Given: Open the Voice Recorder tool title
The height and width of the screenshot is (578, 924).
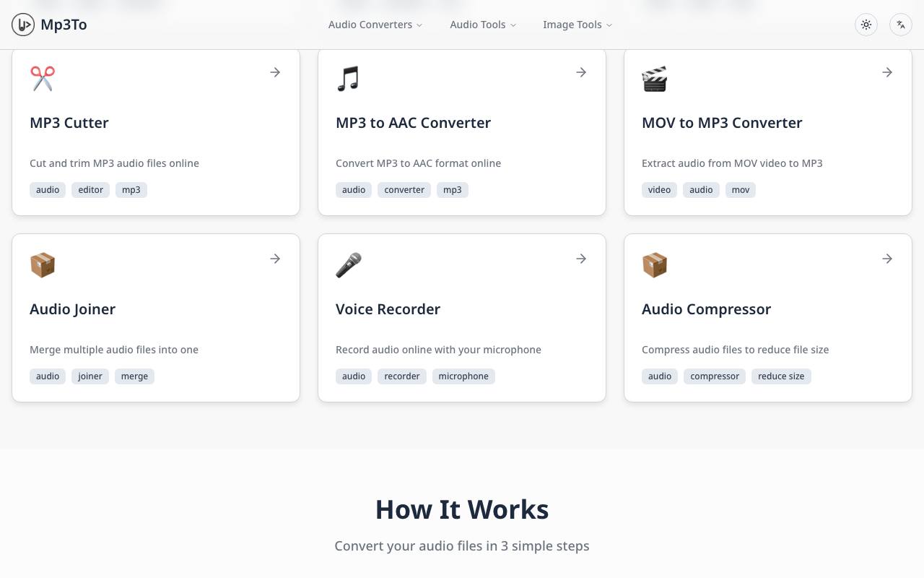Looking at the screenshot, I should pos(388,309).
